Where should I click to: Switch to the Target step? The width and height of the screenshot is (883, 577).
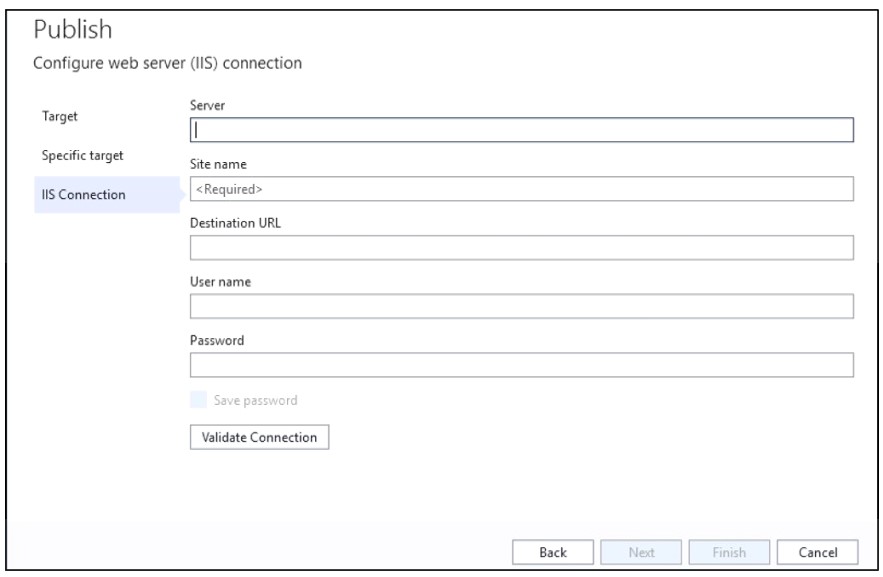[x=59, y=116]
